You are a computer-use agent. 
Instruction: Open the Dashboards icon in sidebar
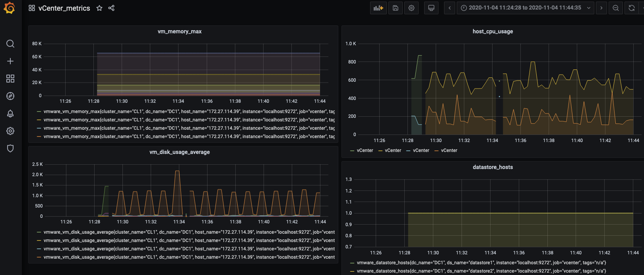coord(10,79)
